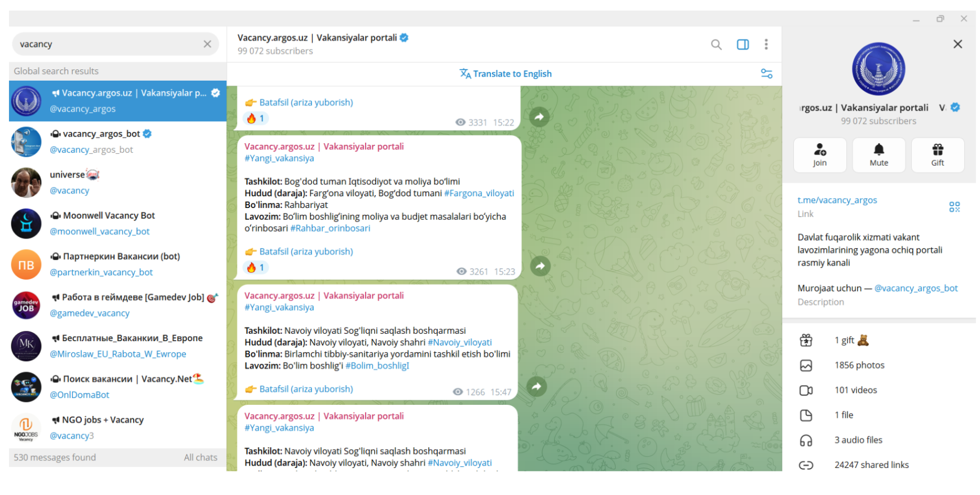Viewport: 980px width, 495px height.
Task: Open the 1 file entry
Action: click(x=879, y=415)
